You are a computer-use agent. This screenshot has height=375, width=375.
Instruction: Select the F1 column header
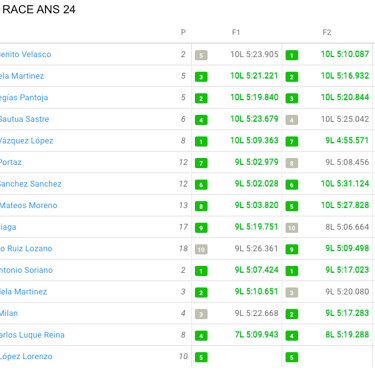pos(236,32)
